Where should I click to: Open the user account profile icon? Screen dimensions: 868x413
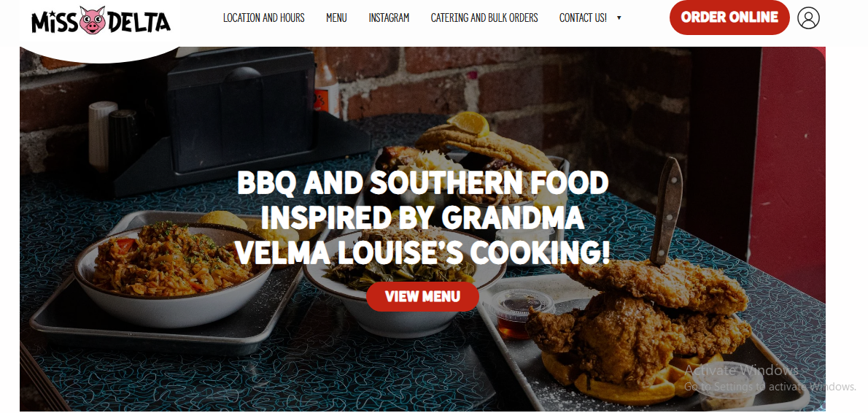pyautogui.click(x=808, y=18)
